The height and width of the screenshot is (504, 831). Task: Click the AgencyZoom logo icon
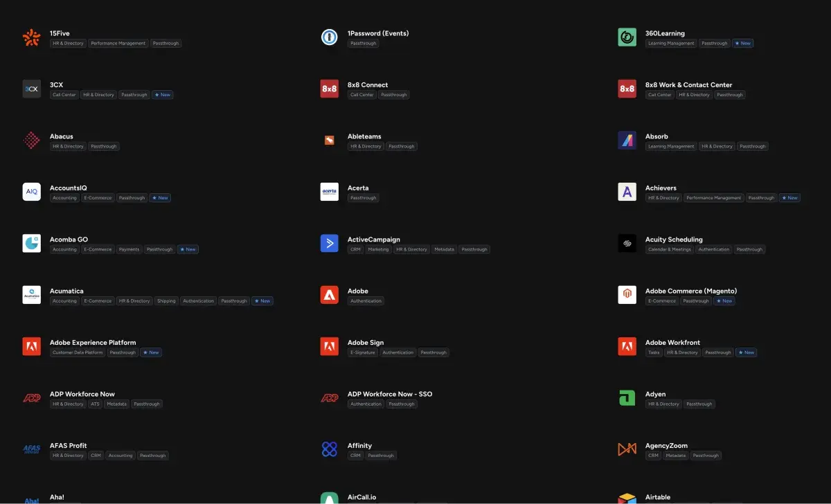pyautogui.click(x=627, y=449)
